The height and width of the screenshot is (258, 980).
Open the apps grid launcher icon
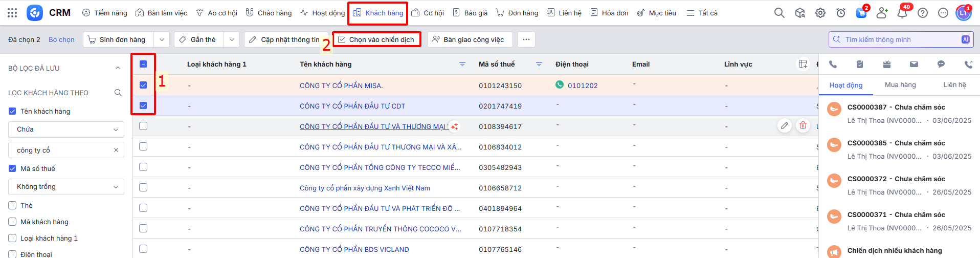(12, 13)
